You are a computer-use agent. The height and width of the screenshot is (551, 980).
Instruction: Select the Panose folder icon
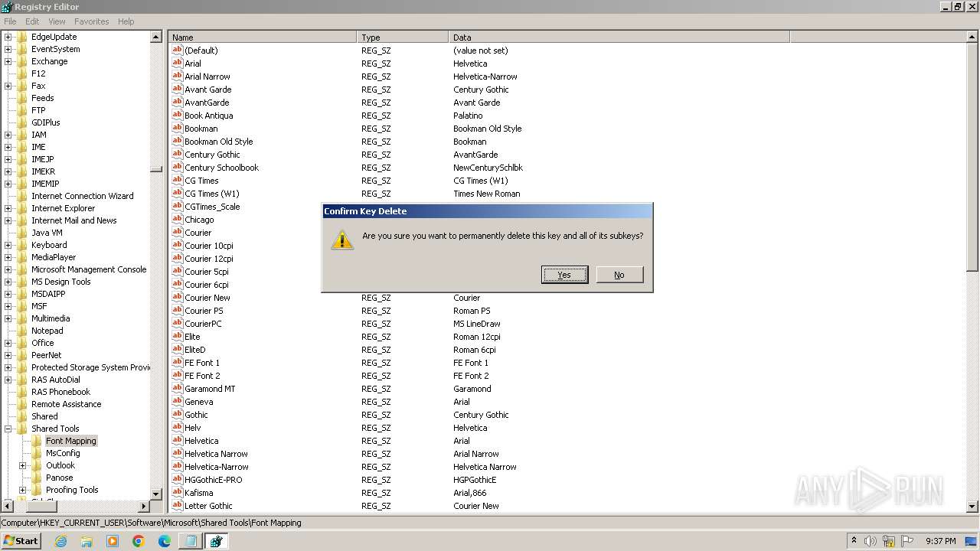(x=37, y=478)
